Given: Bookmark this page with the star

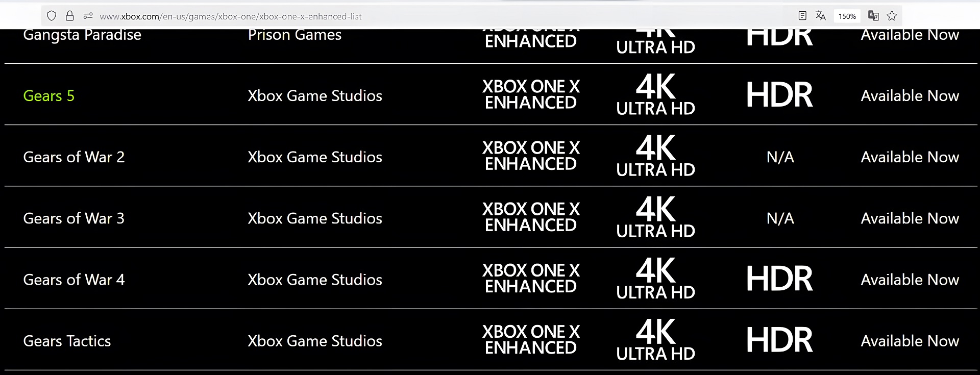Looking at the screenshot, I should coord(892,16).
